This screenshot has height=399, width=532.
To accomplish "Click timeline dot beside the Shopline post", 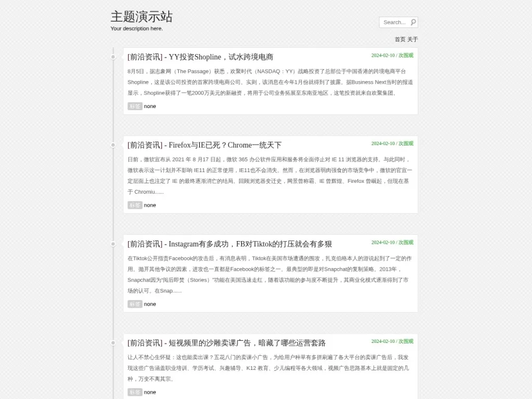I will pos(113,57).
